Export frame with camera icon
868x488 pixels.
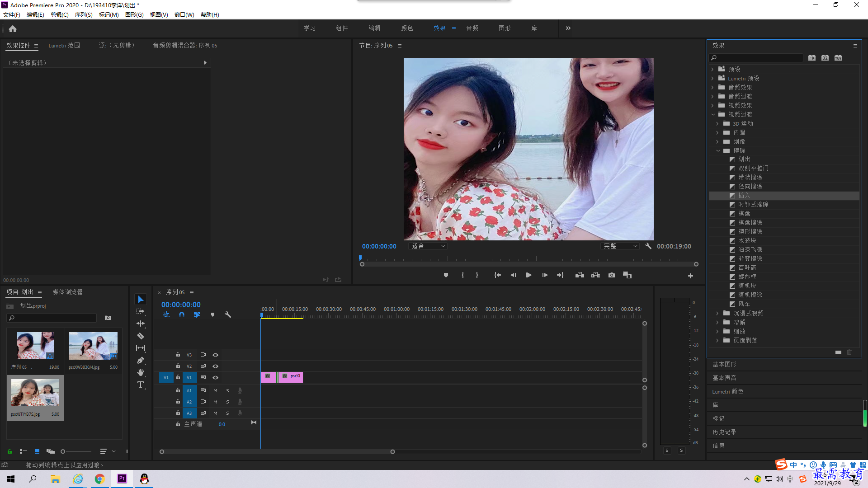612,275
